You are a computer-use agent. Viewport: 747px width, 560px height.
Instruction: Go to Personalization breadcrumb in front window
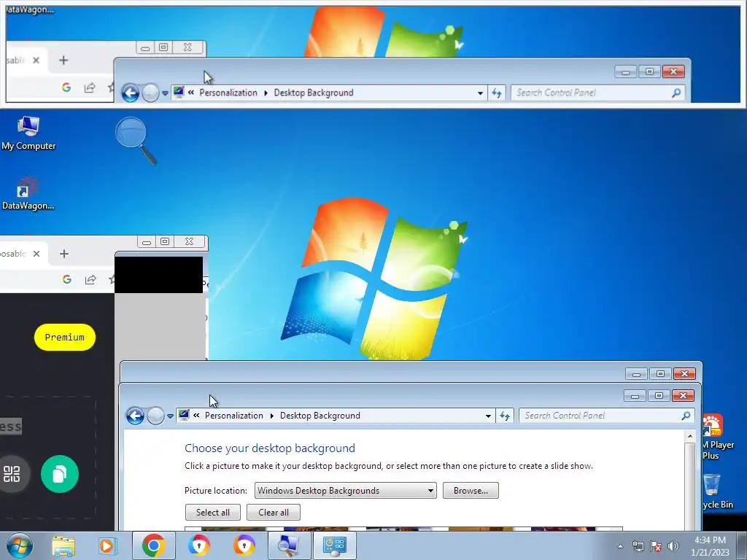coord(234,416)
